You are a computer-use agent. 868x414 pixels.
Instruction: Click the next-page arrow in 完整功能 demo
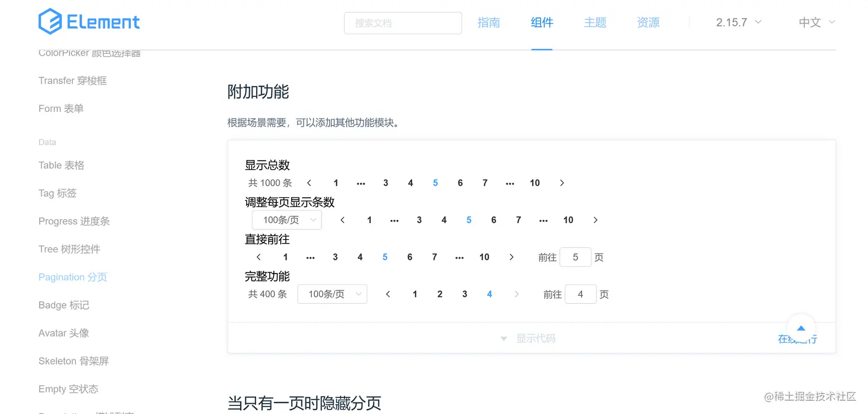click(x=516, y=294)
